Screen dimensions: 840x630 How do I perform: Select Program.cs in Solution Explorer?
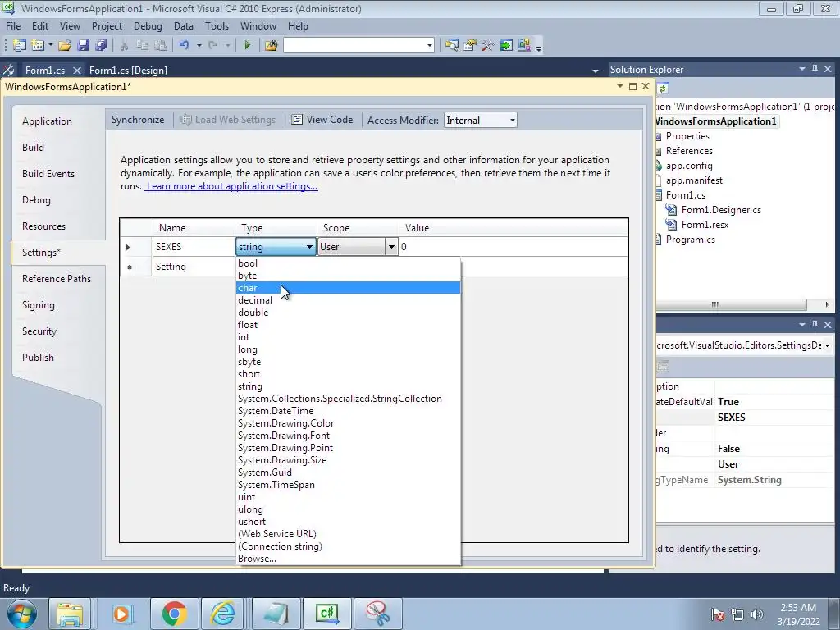[690, 240]
